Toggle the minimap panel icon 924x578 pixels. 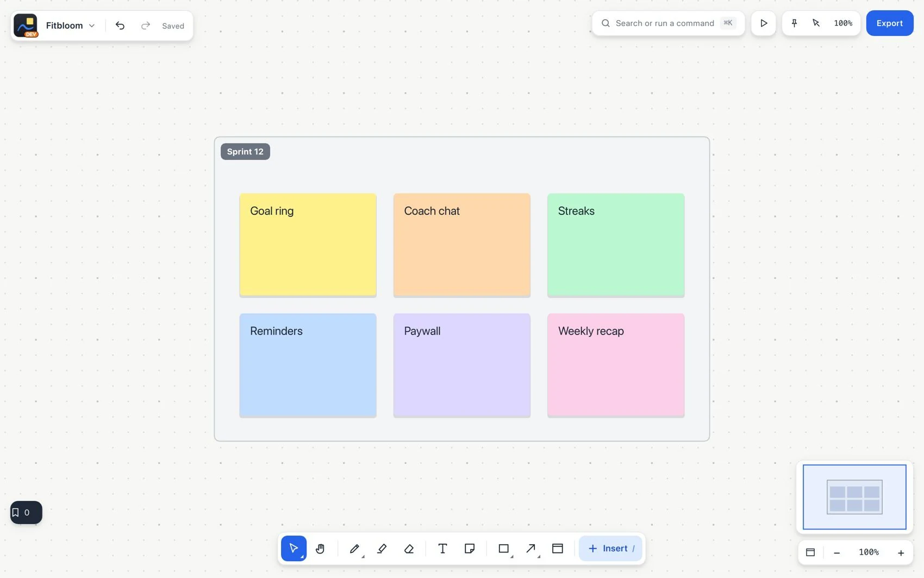(x=810, y=552)
